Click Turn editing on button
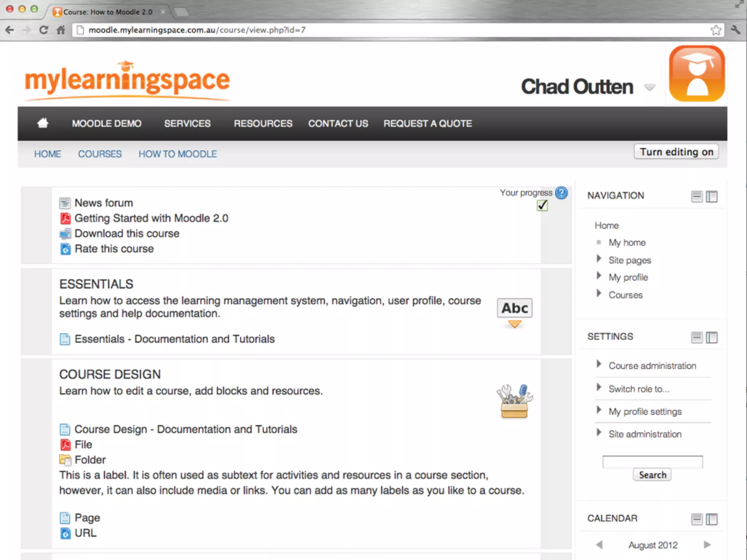 (676, 152)
